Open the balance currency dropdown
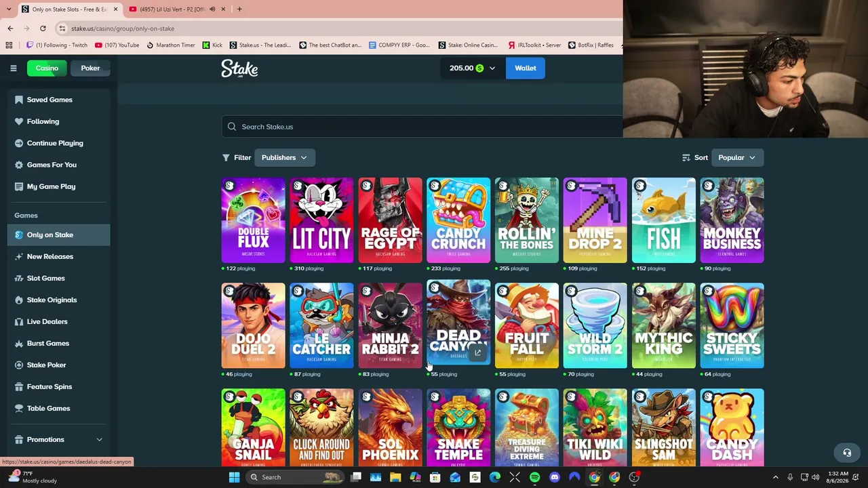This screenshot has width=868, height=488. click(472, 68)
